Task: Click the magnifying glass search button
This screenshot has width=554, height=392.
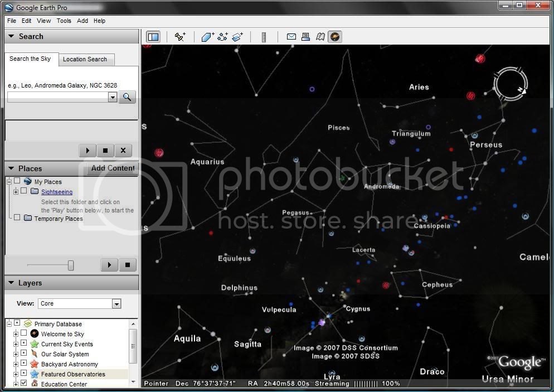Action: tap(127, 97)
